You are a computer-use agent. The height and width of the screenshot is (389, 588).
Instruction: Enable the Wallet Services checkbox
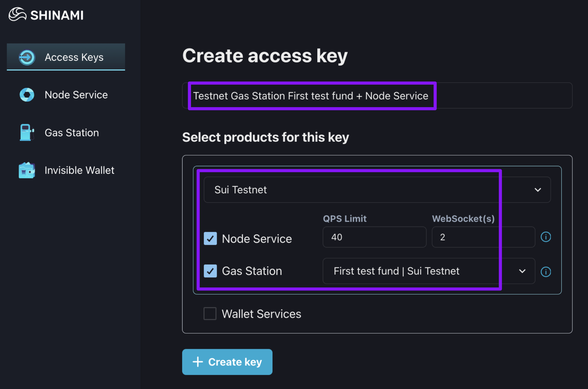click(210, 314)
